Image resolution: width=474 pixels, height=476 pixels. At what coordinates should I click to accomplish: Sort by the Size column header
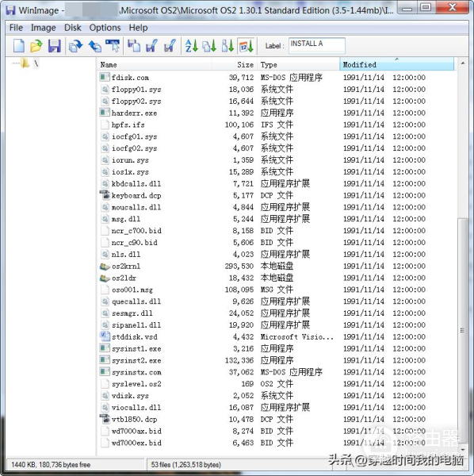[235, 65]
